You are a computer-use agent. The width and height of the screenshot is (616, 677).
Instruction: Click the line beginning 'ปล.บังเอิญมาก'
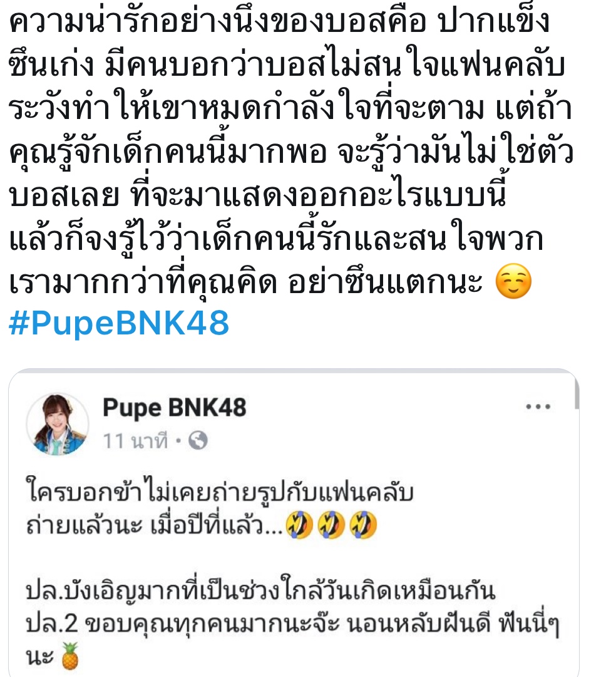tap(260, 590)
